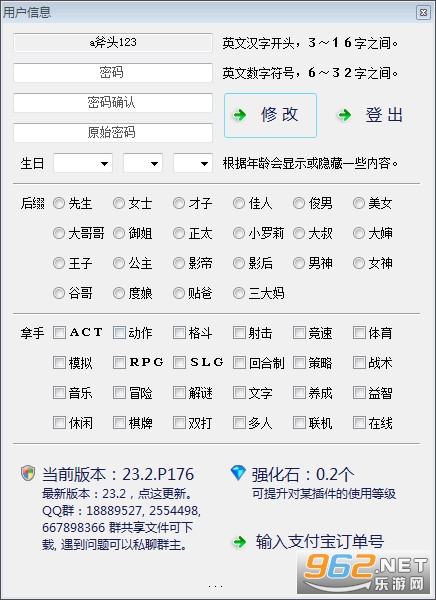Check the 养成 checkbox
436x600 pixels.
299,393
